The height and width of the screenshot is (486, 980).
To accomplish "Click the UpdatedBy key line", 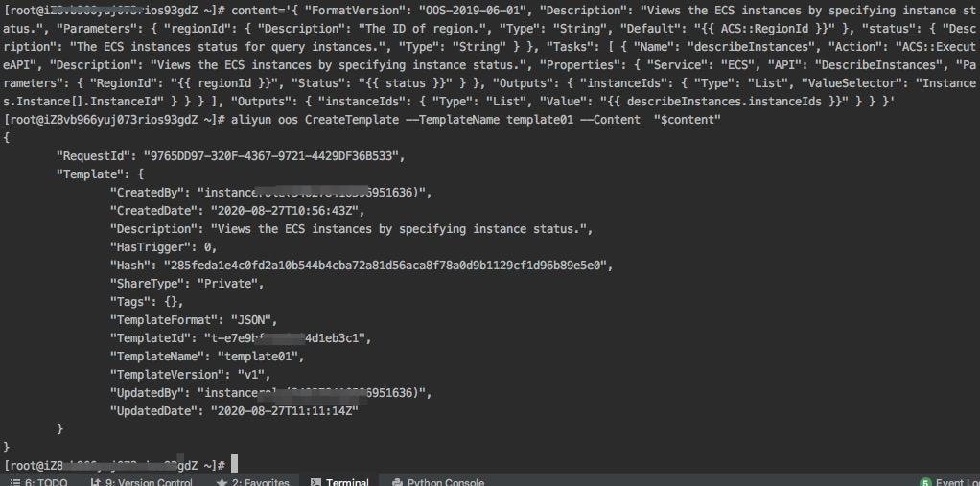I will 270,392.
